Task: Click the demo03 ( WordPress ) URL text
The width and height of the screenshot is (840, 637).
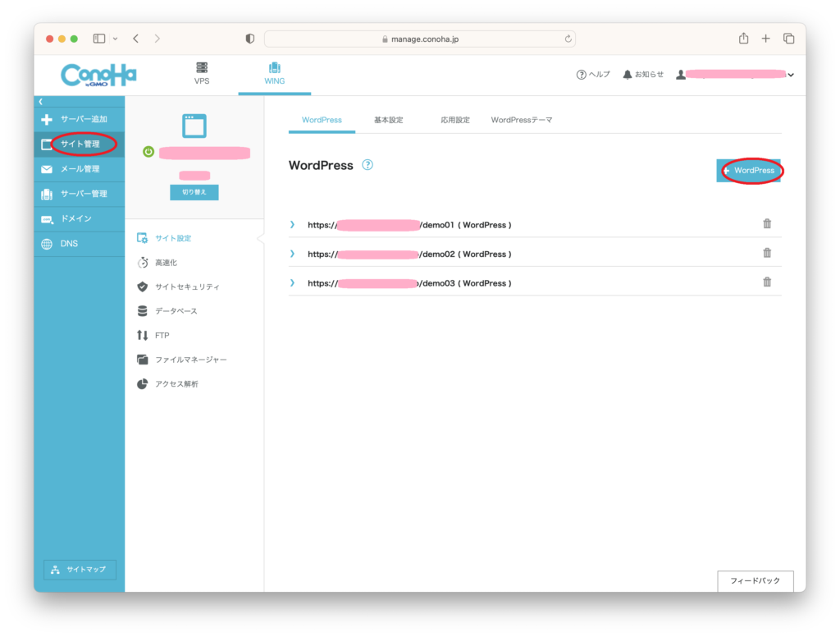Action: tap(410, 283)
